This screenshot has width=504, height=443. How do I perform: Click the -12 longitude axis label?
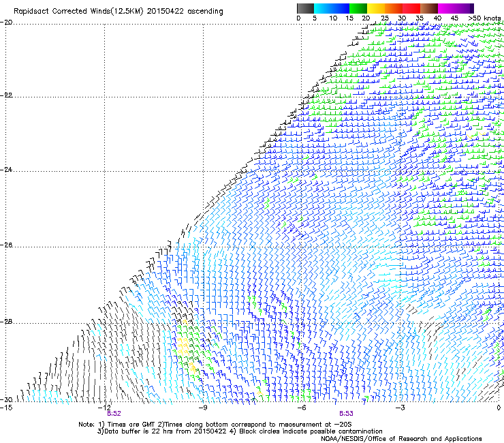pos(105,408)
